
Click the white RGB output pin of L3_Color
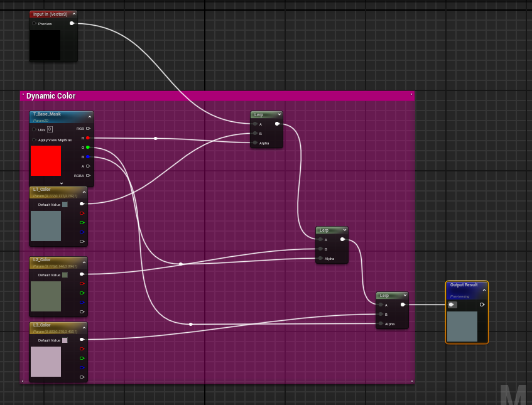[x=82, y=339]
